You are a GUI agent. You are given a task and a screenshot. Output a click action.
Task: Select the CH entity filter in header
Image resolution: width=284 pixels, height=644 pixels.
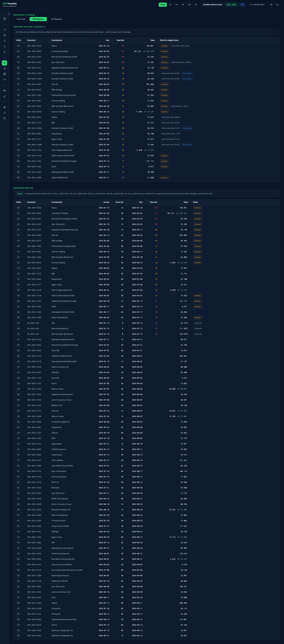click(x=177, y=5)
